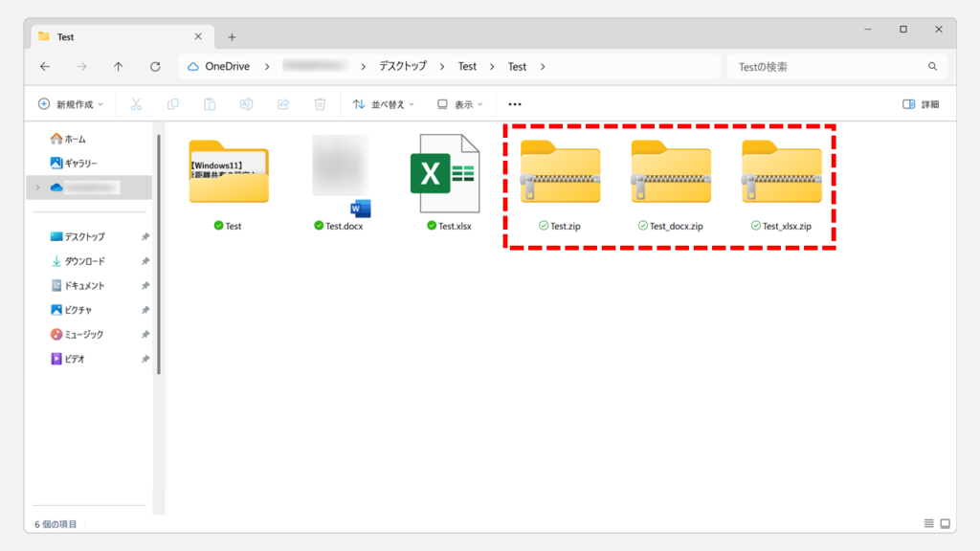Viewport: 980px width, 551px height.
Task: Unpin ビデオ using its pin icon
Action: click(145, 359)
